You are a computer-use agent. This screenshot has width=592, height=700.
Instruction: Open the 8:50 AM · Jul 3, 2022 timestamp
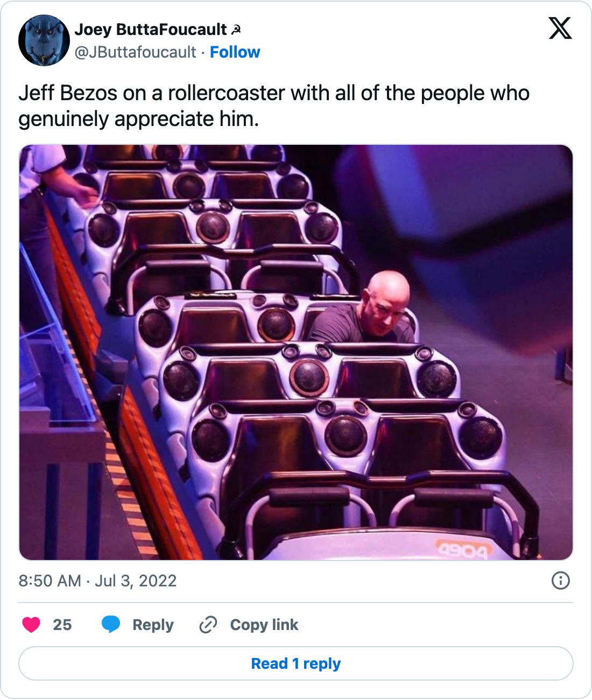(x=97, y=580)
